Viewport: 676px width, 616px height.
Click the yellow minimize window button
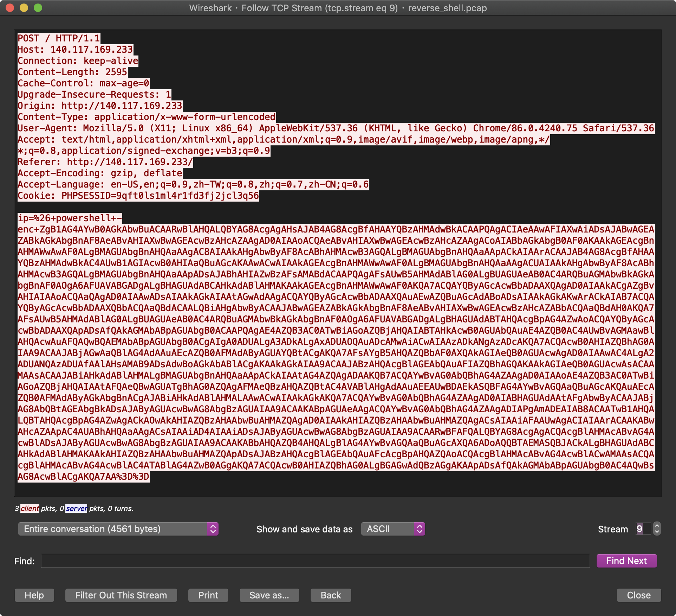24,8
